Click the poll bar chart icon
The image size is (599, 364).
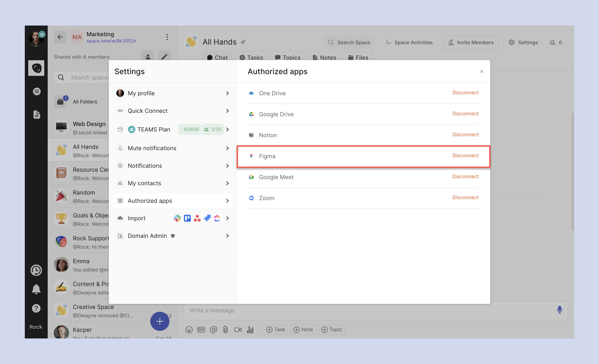[250, 330]
